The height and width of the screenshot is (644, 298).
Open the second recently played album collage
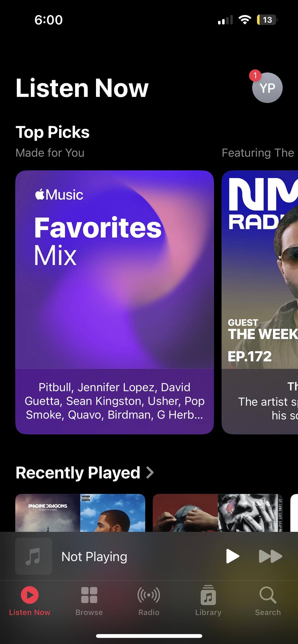(218, 513)
